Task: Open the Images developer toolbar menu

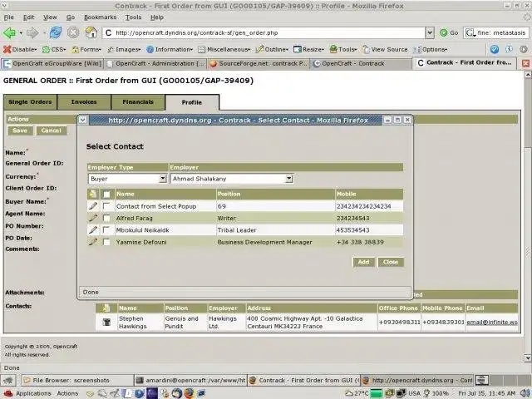Action: pyautogui.click(x=124, y=50)
